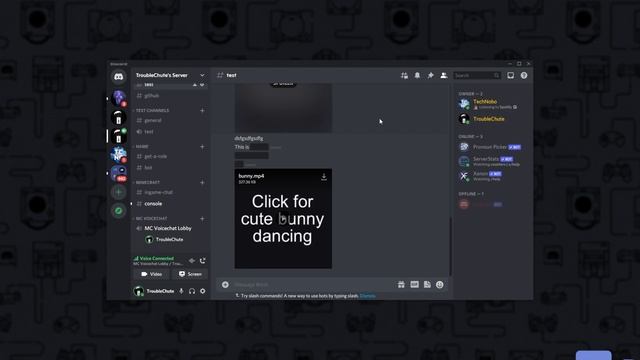
Task: Click the Search field in header
Action: tap(477, 76)
